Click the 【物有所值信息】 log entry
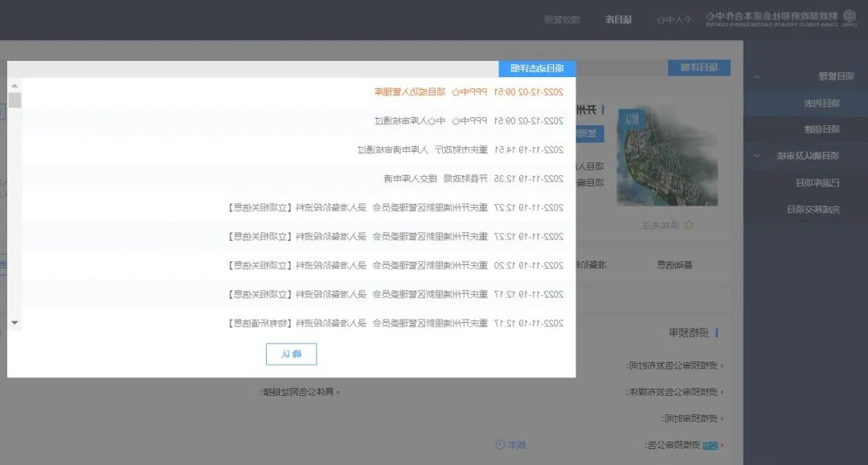 pyautogui.click(x=395, y=323)
